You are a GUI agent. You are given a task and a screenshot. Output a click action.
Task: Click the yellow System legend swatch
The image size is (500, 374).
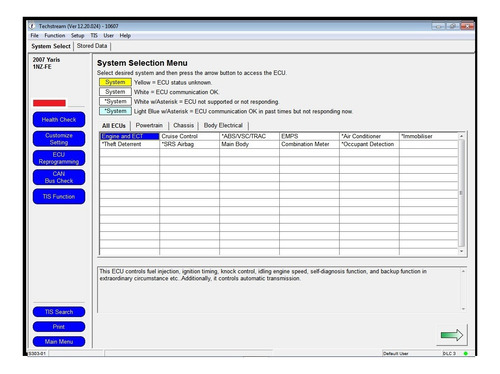115,82
